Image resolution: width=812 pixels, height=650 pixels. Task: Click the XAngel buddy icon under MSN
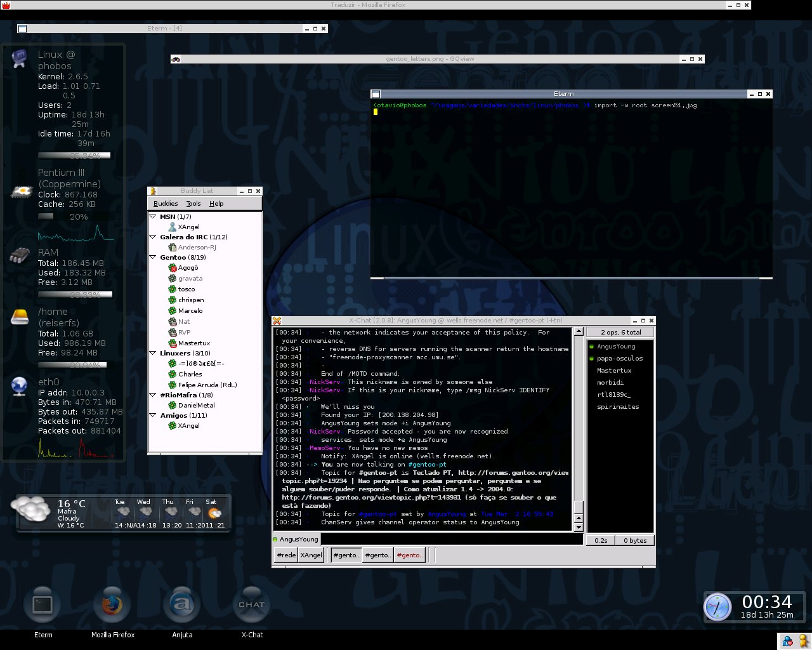coord(172,227)
